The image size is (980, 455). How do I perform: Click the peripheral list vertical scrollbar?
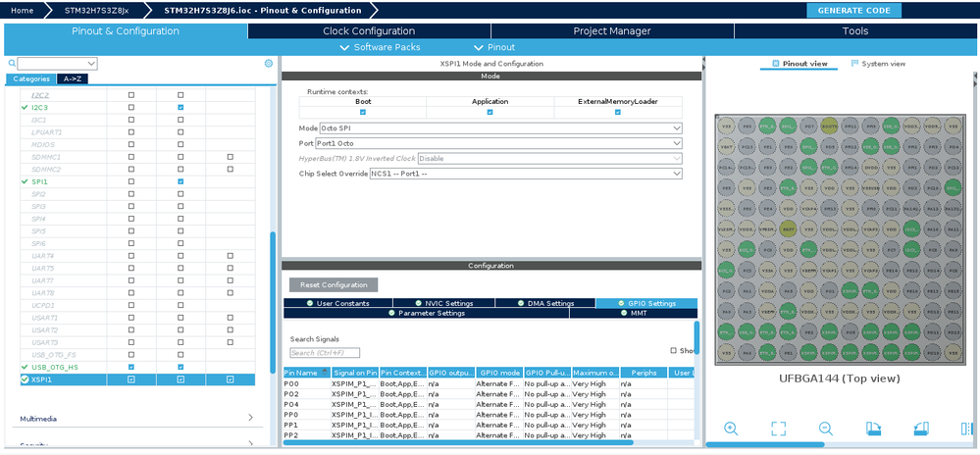[273, 303]
